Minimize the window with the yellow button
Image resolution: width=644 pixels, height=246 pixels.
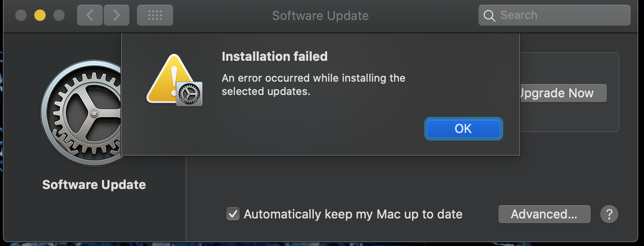40,16
